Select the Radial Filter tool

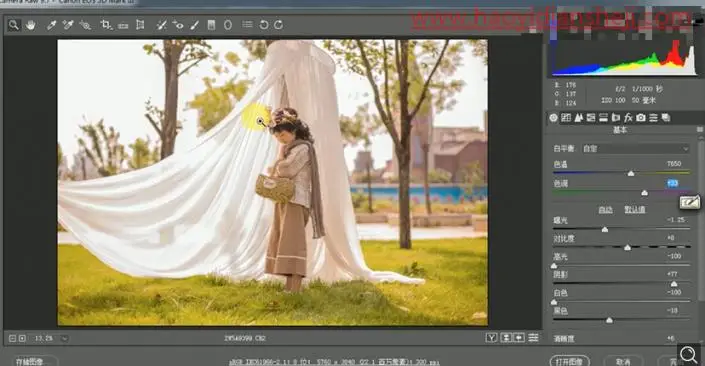tap(228, 25)
